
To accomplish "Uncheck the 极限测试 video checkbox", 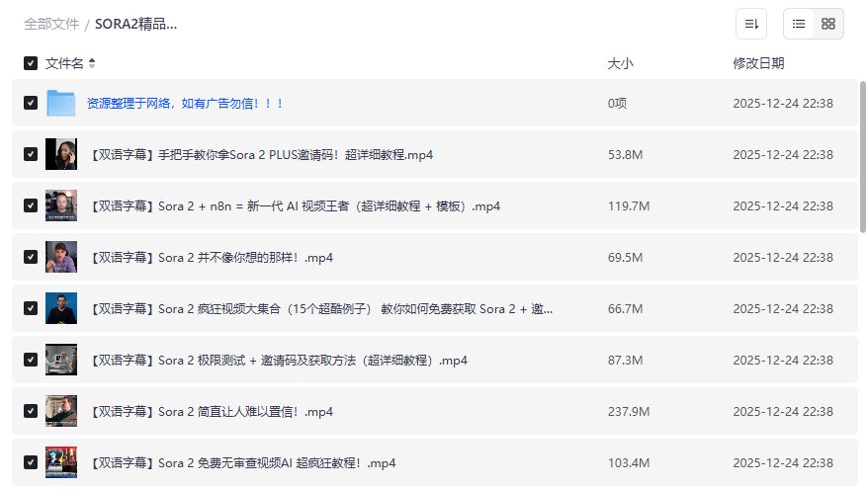I will (31, 361).
